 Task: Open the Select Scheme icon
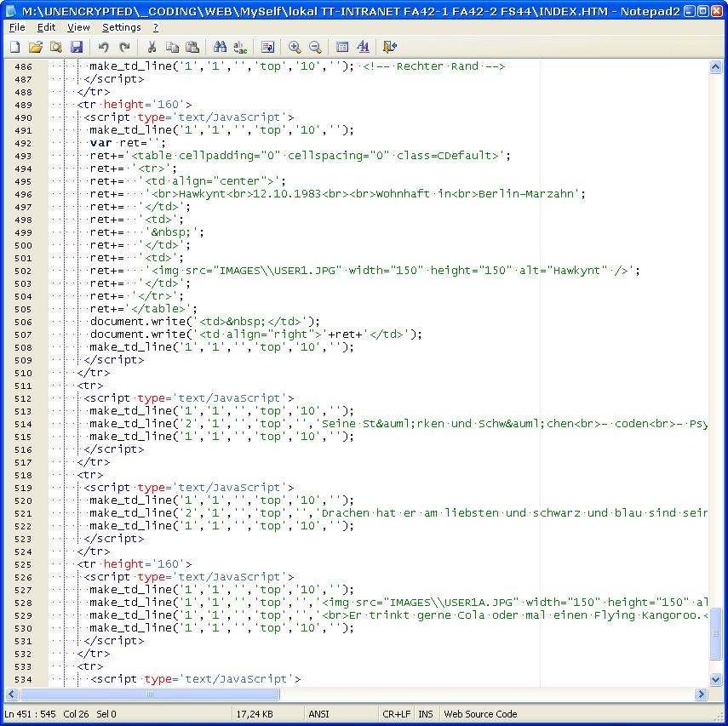[342, 47]
